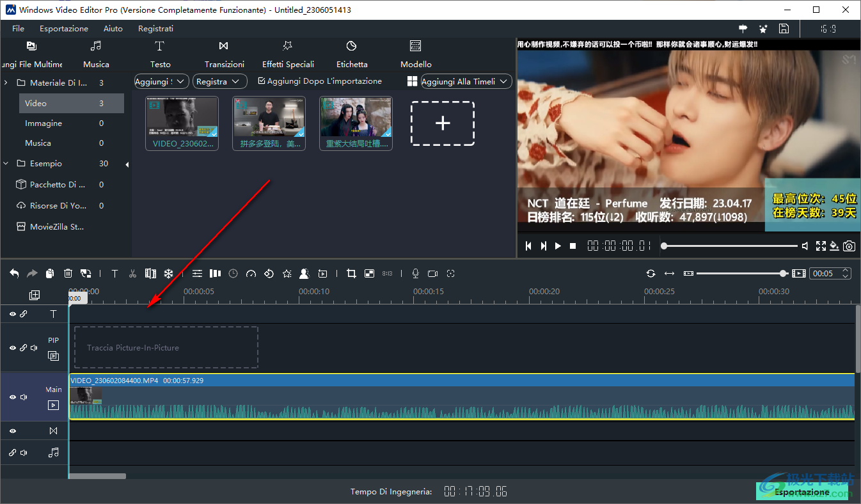The height and width of the screenshot is (504, 861).
Task: Step to the next frame
Action: [x=543, y=246]
